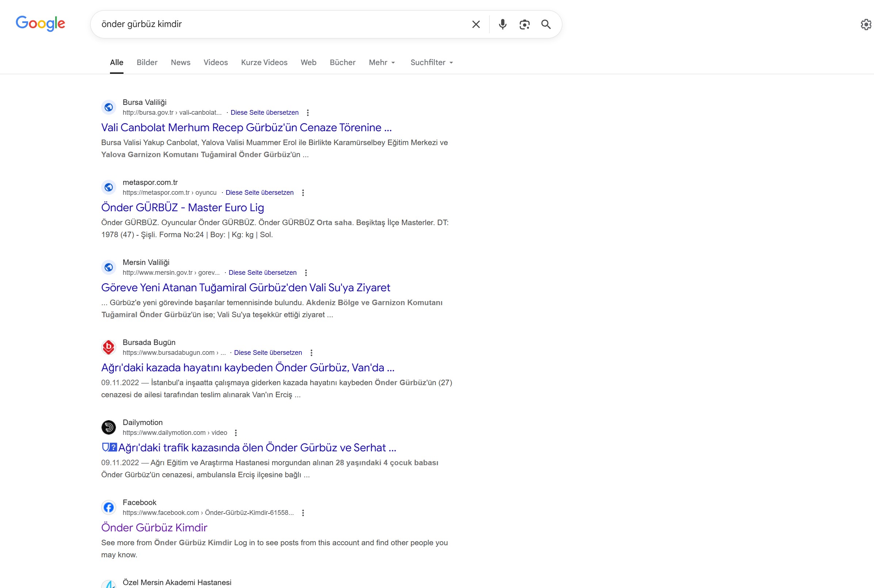
Task: Open quick settings gear icon
Action: pos(866,24)
